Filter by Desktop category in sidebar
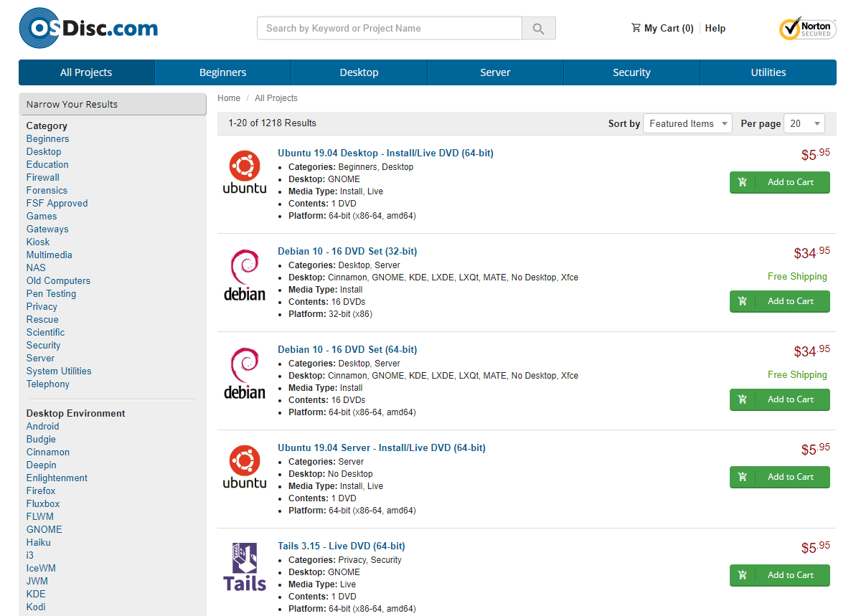The image size is (856, 616). 44,152
